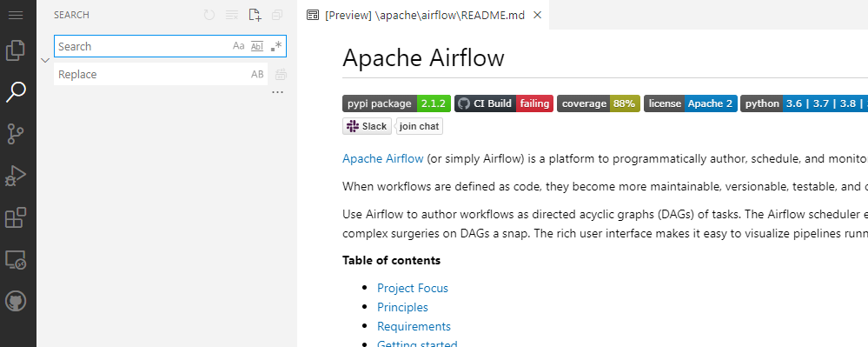This screenshot has height=347, width=868.
Task: Open the hamburger application menu
Action: [x=16, y=15]
